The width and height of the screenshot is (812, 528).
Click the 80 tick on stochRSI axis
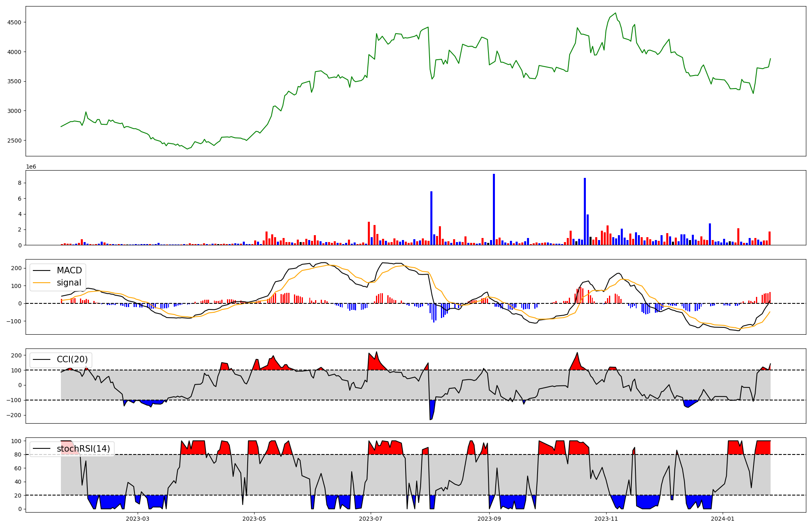[18, 454]
